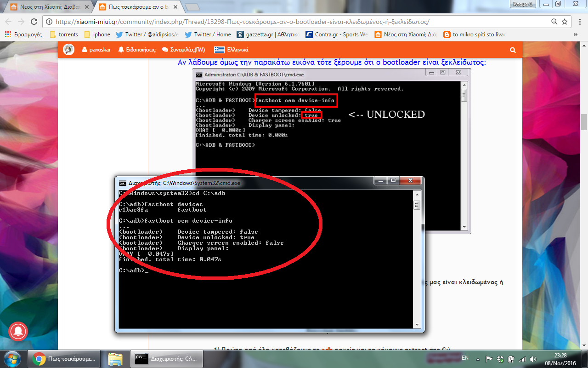The width and height of the screenshot is (588, 368).
Task: Click the browser back arrow
Action: pyautogui.click(x=9, y=22)
